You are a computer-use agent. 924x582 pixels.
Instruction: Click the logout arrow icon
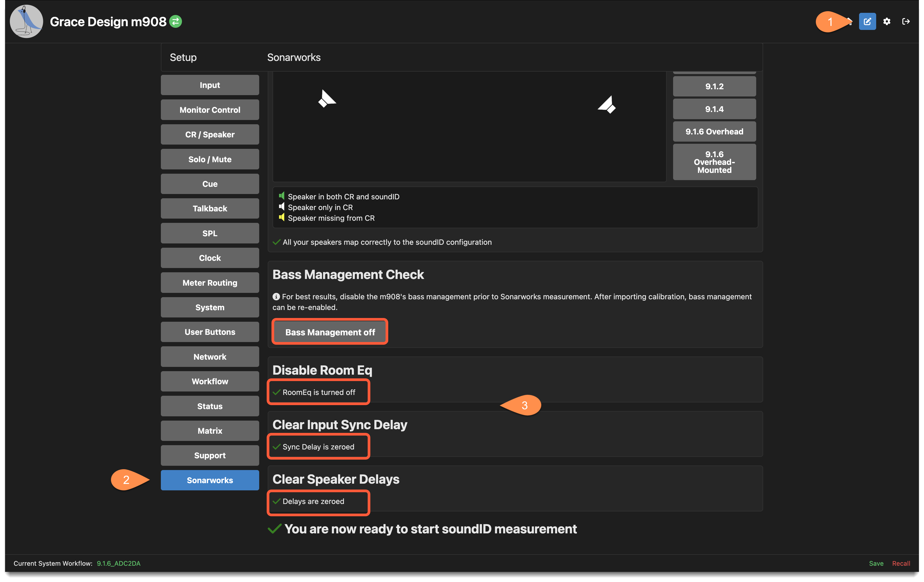[906, 21]
